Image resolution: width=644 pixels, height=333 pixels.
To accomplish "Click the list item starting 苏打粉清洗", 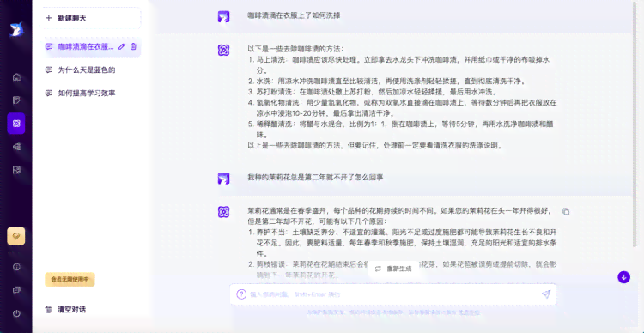I will 373,92.
